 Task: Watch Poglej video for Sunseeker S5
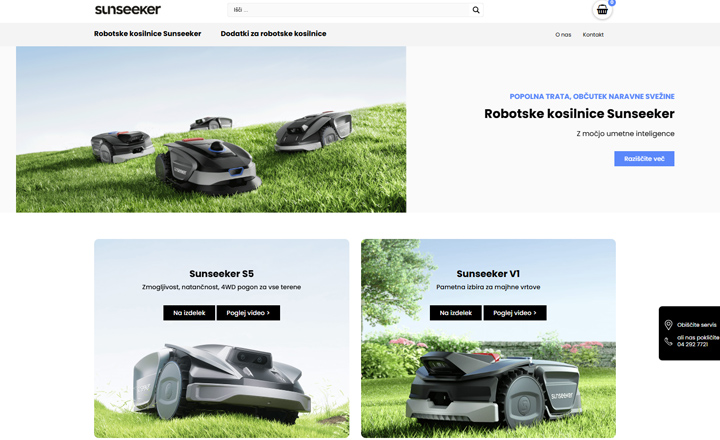[248, 313]
